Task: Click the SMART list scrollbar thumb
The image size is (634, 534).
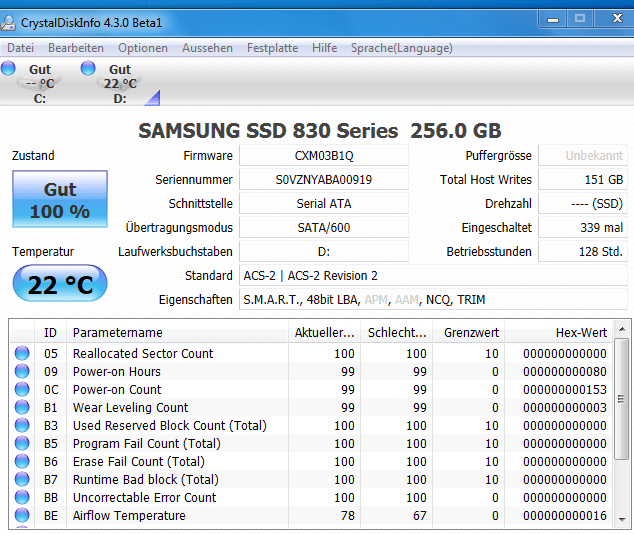Action: [622, 399]
